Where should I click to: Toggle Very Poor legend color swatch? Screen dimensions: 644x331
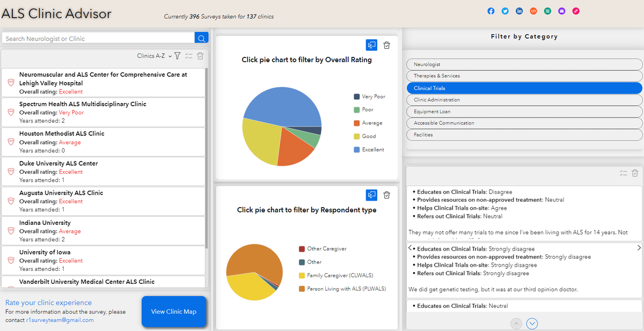coord(357,97)
